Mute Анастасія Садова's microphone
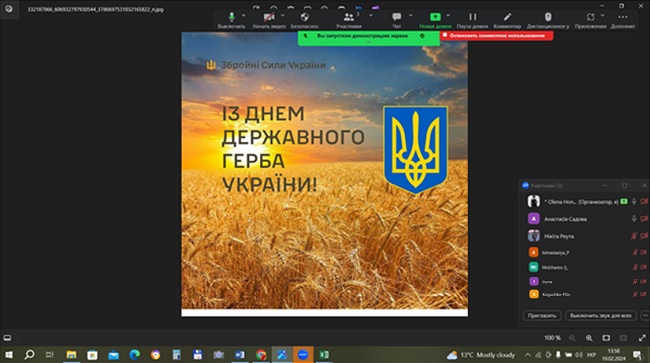This screenshot has height=363, width=650. (634, 218)
